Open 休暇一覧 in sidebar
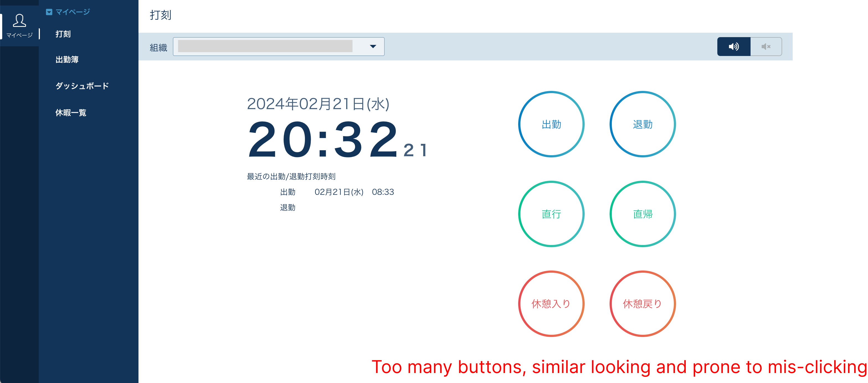 71,113
